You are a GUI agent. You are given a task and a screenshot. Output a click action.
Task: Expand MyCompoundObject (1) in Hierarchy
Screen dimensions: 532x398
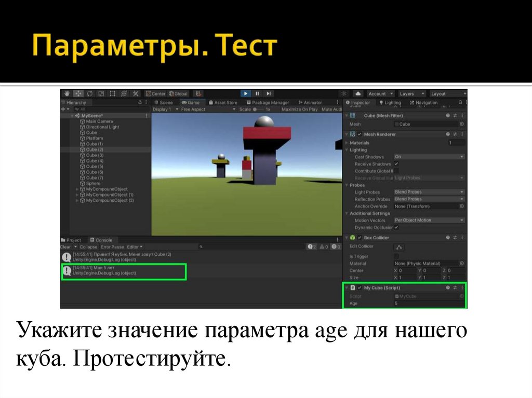tap(77, 195)
